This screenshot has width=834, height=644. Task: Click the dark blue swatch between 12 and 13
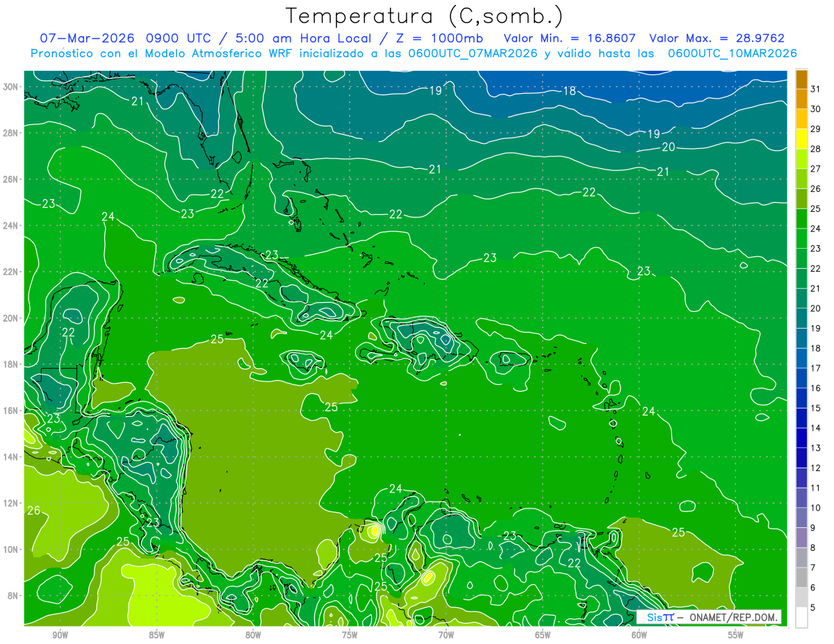tap(801, 459)
